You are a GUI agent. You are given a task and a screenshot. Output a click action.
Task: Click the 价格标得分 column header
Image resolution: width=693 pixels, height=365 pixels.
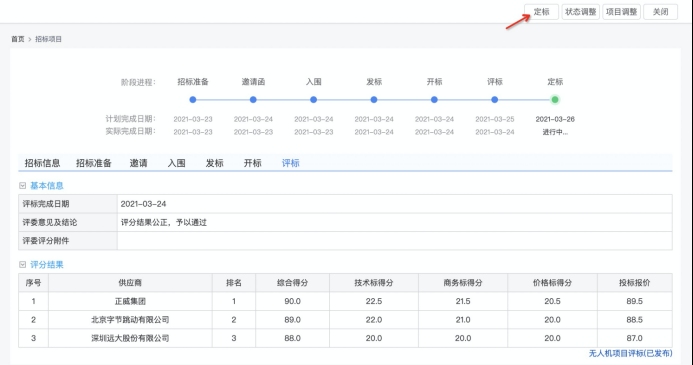(552, 283)
